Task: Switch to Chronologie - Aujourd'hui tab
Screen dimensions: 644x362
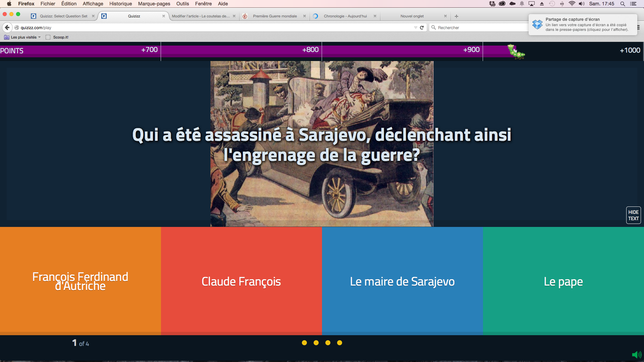Action: click(x=345, y=16)
